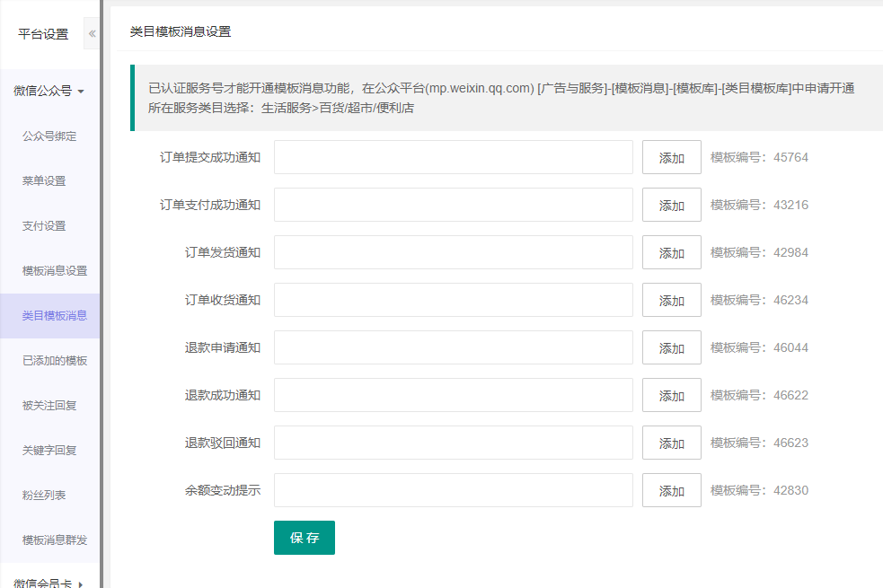Expand the 微信公众号 menu section

[49, 91]
